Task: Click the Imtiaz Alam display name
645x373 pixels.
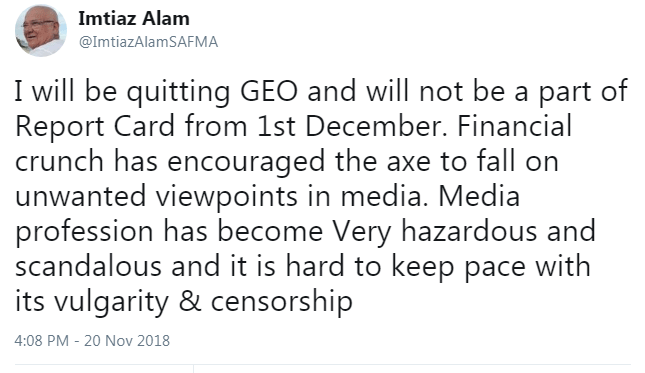Action: coord(134,19)
